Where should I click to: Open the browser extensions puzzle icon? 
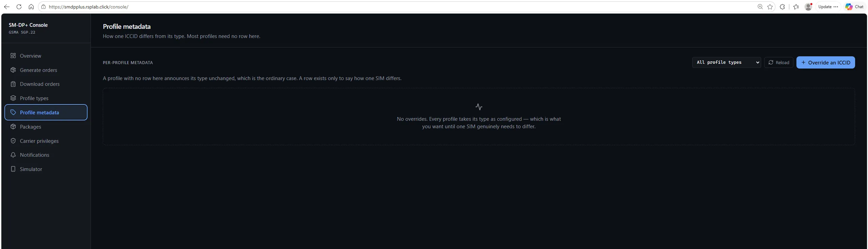[783, 7]
